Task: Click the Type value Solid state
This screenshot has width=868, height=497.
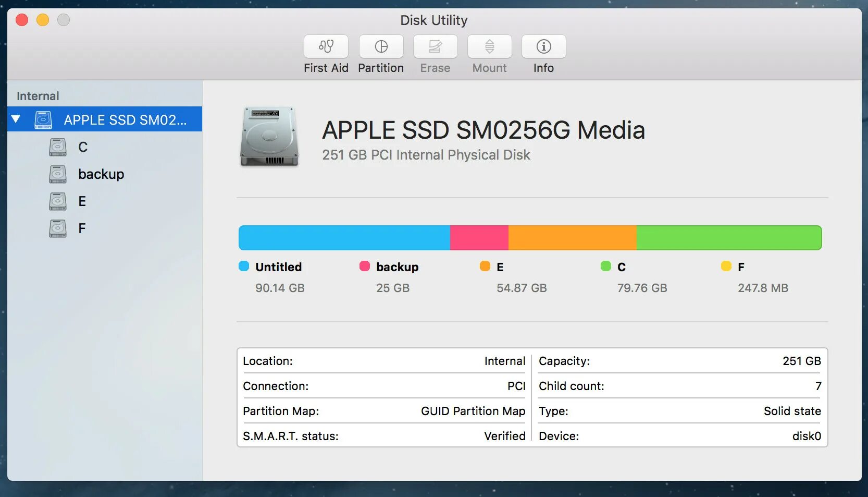Action: 792,411
